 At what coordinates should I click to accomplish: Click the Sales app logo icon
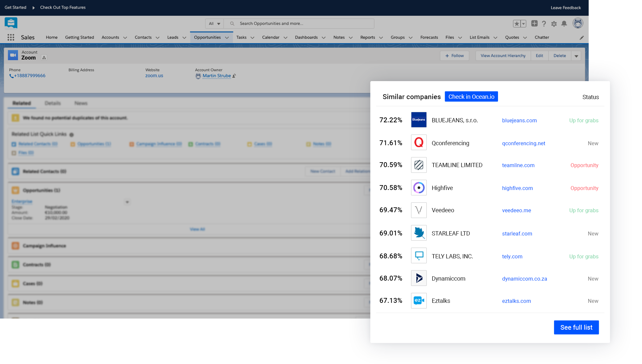[x=11, y=23]
